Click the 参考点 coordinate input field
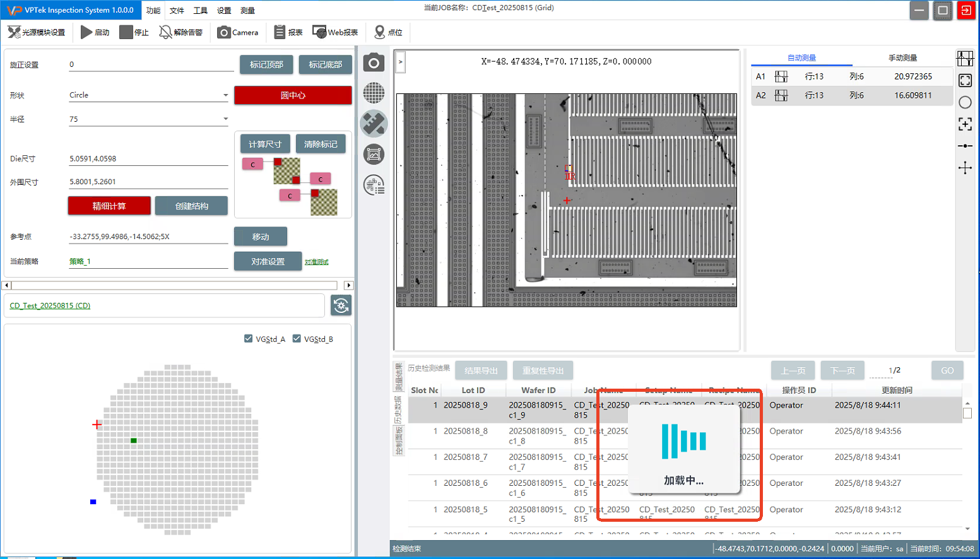This screenshot has height=559, width=980. [148, 237]
